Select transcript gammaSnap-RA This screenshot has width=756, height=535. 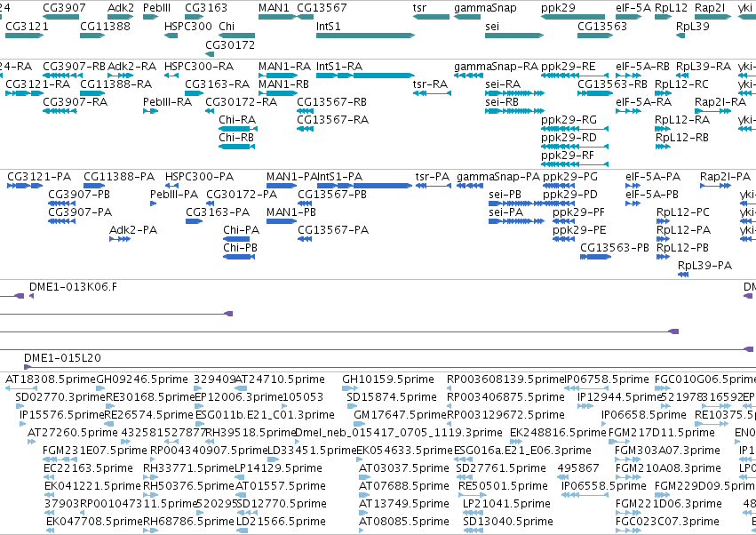(496, 66)
